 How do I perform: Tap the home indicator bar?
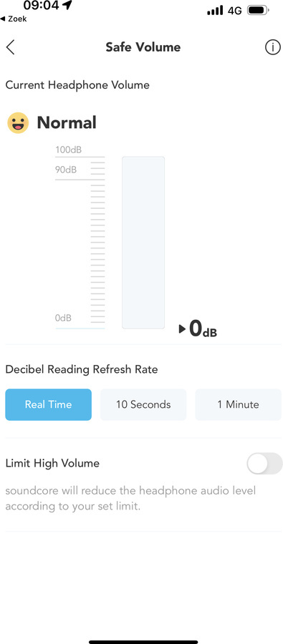(x=143, y=642)
